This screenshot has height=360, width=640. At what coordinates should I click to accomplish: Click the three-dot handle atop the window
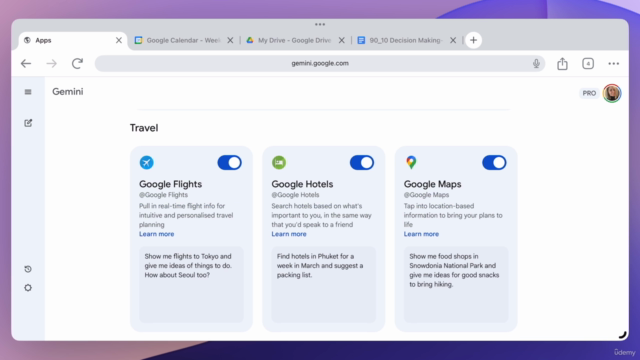click(320, 24)
